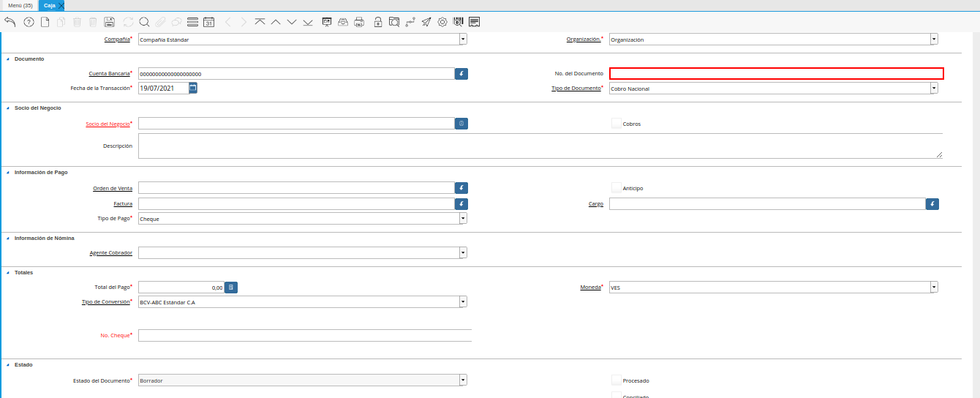Open the Tipo de Documento dropdown
This screenshot has width=980, height=398.
click(x=934, y=89)
